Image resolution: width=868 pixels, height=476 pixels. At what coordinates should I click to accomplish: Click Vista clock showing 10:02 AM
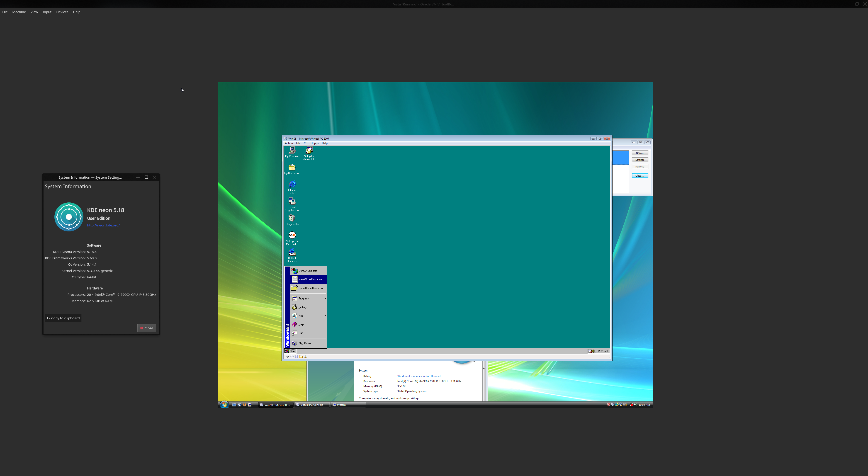coord(644,405)
